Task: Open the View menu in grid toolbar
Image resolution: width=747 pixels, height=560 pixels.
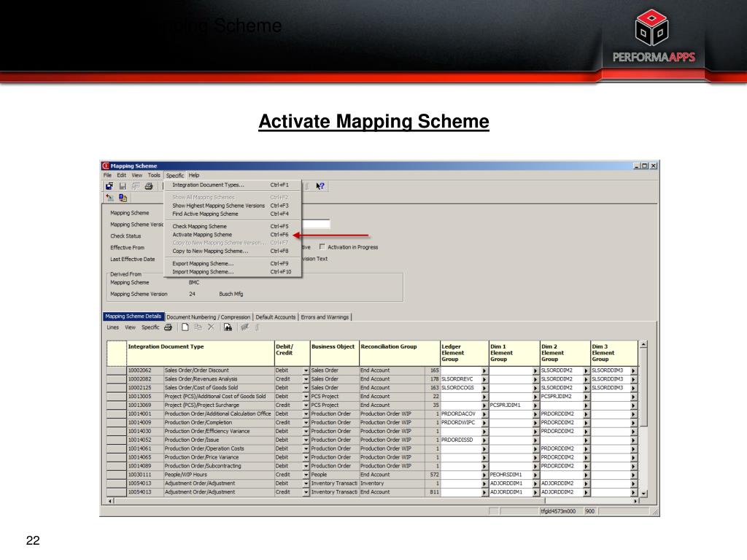Action: 130,327
